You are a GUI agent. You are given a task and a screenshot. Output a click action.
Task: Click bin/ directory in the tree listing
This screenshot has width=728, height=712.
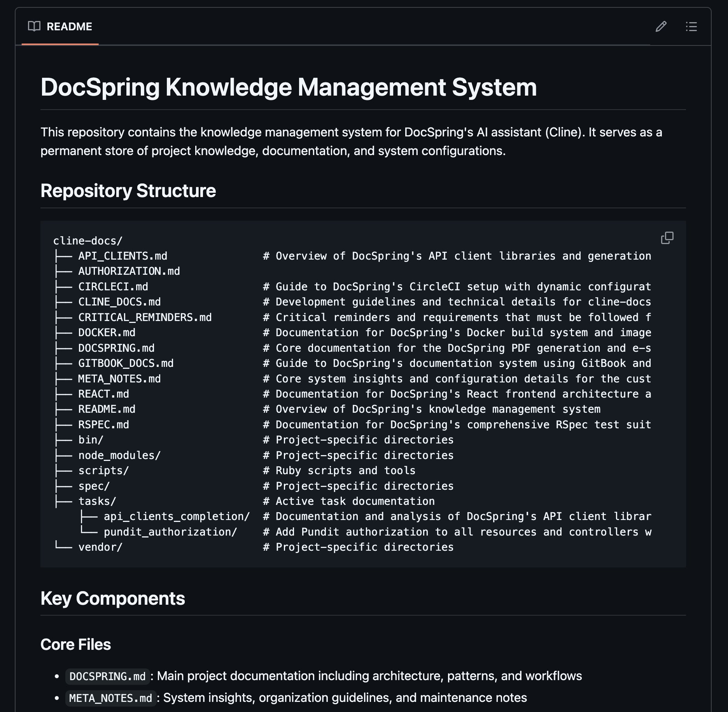[91, 440]
